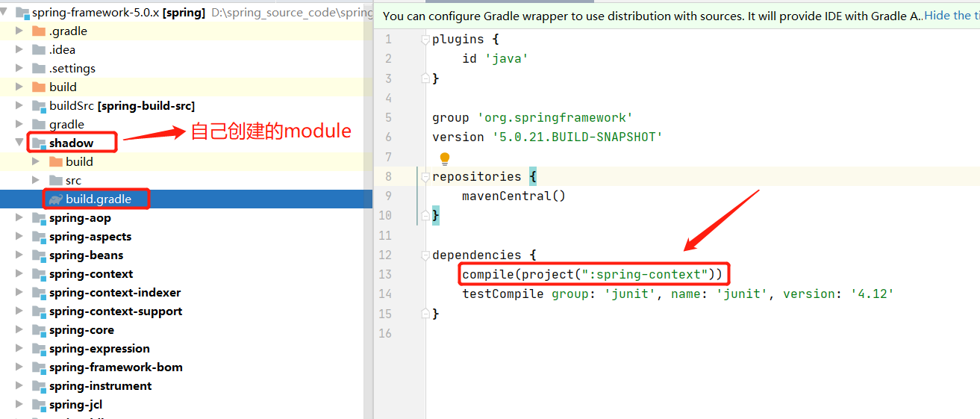Click the spring-context-indexer module icon
The image size is (980, 419).
click(39, 293)
